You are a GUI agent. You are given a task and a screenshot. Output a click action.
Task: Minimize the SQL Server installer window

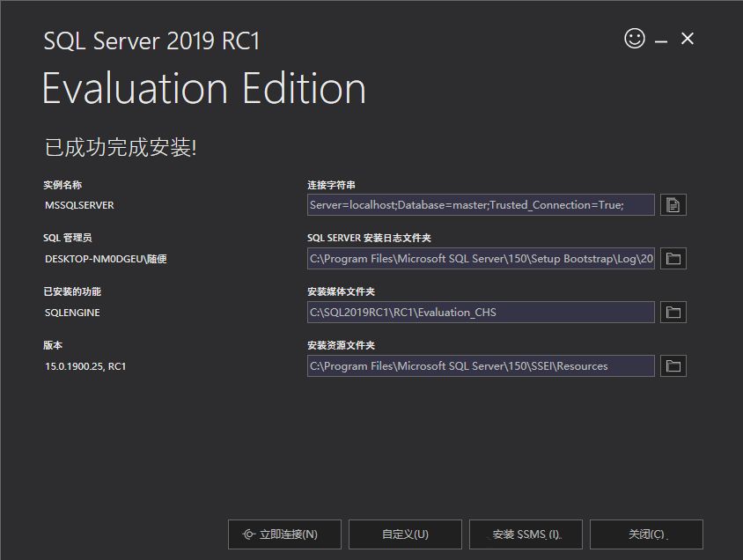tap(661, 40)
